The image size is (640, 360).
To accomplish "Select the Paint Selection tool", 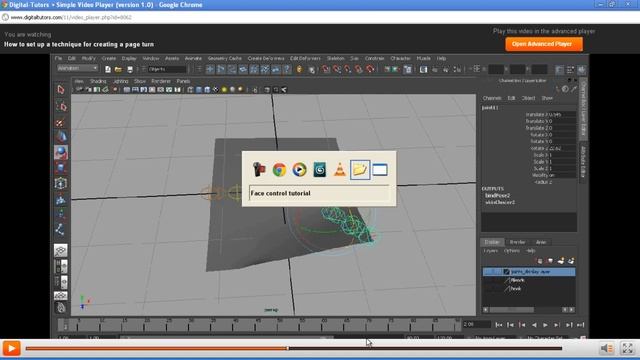I will [x=61, y=122].
